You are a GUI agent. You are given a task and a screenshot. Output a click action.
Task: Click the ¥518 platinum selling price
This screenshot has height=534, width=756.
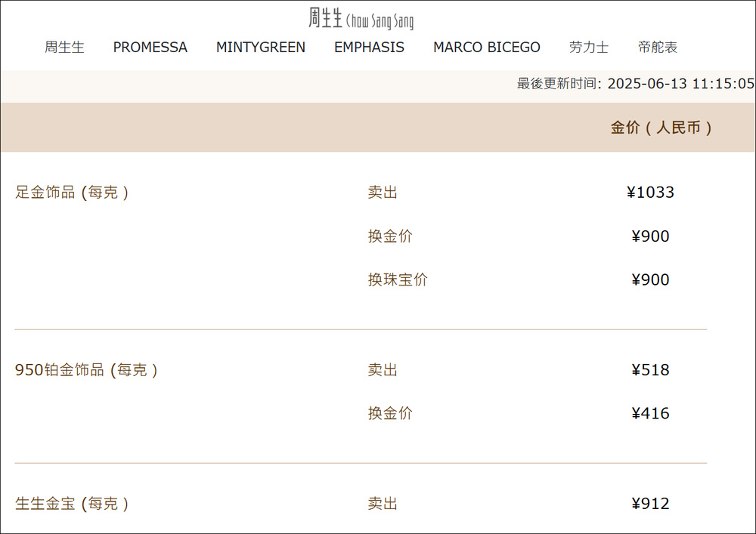[650, 370]
